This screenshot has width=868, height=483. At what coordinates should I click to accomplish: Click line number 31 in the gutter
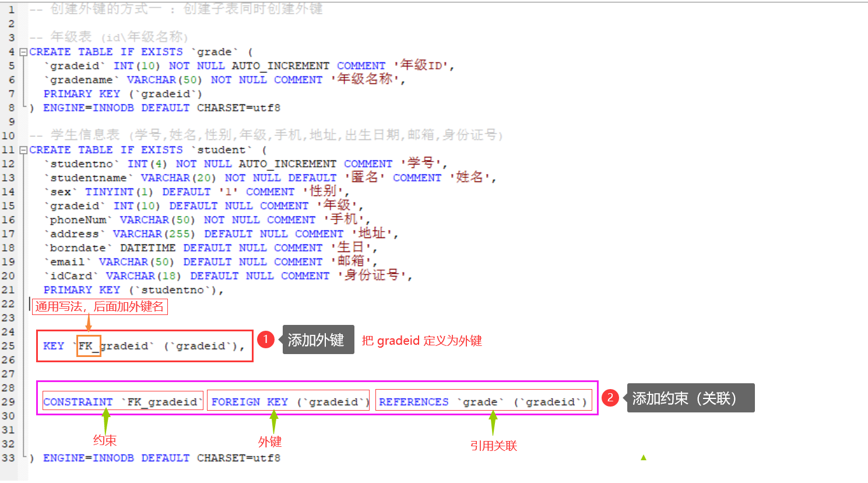coord(8,430)
